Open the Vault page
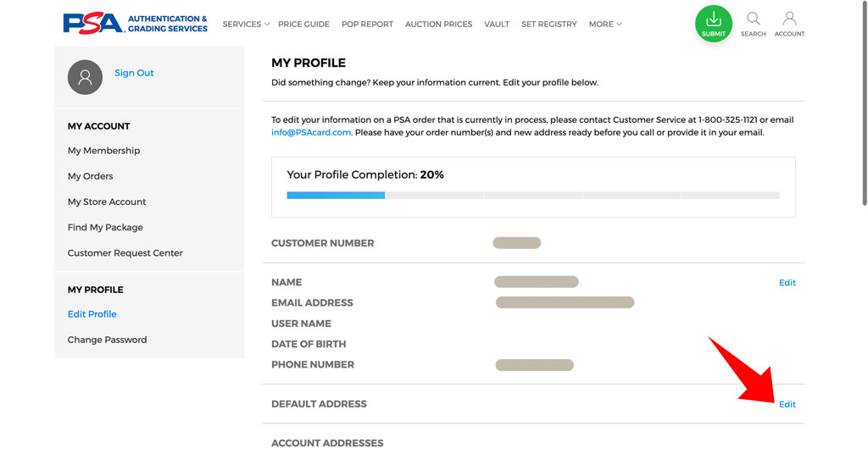 tap(497, 25)
